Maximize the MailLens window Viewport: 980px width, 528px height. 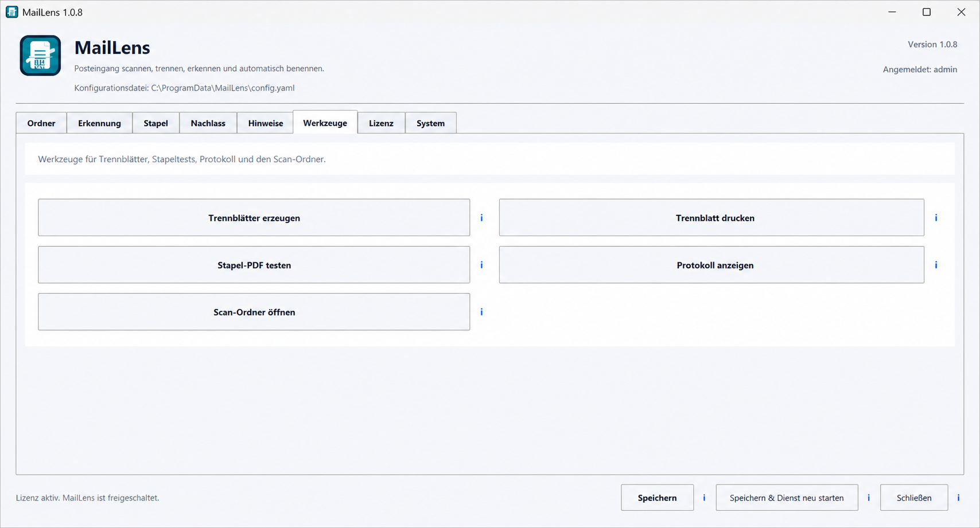pyautogui.click(x=927, y=12)
